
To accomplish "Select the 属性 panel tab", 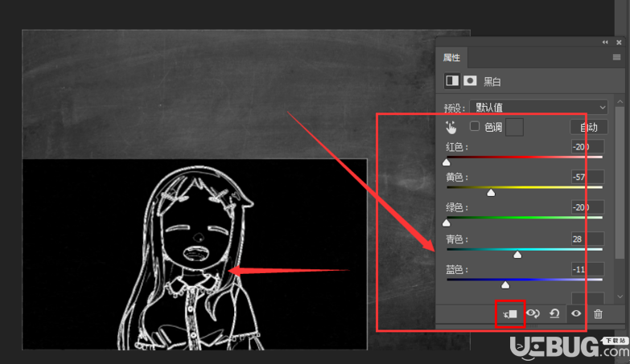I will point(451,57).
